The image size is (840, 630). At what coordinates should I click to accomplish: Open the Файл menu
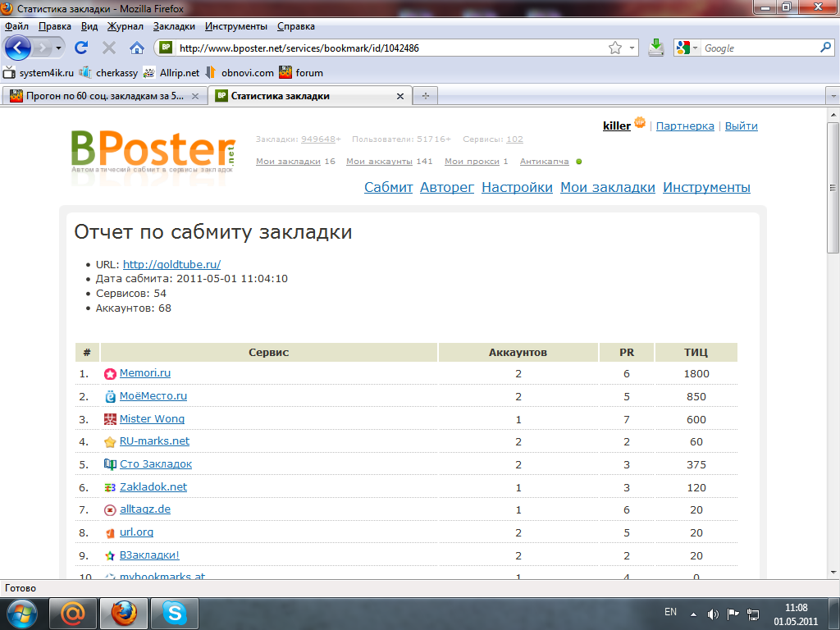pyautogui.click(x=16, y=26)
